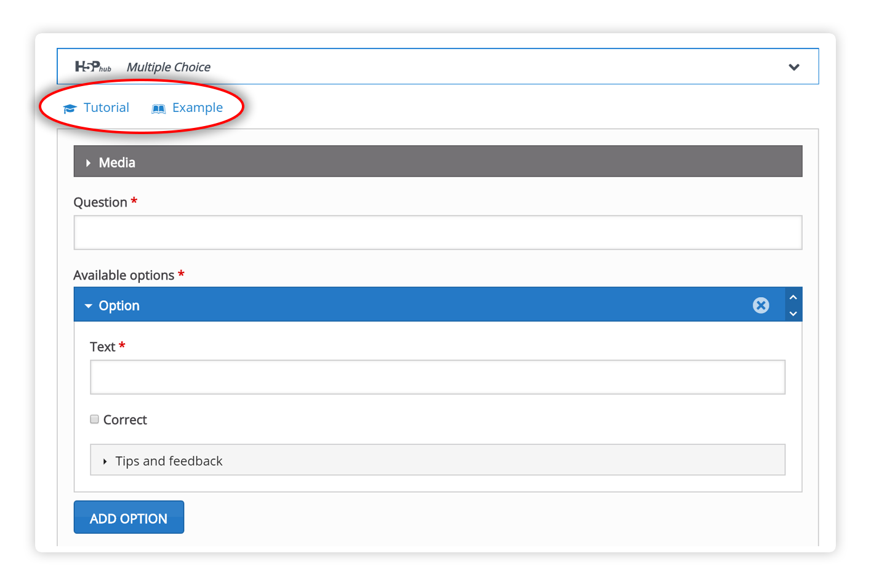This screenshot has height=588, width=871.
Task: Expand Tips and feedback section
Action: point(438,460)
